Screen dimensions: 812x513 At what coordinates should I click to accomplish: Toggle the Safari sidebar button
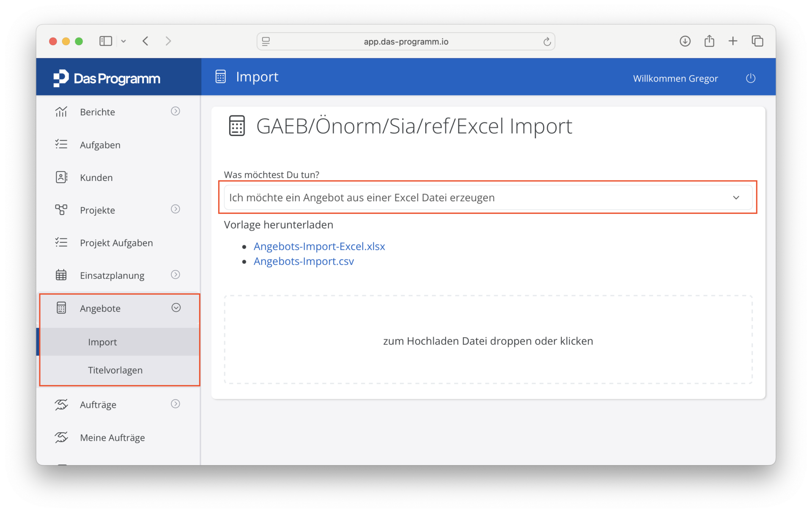(x=105, y=41)
